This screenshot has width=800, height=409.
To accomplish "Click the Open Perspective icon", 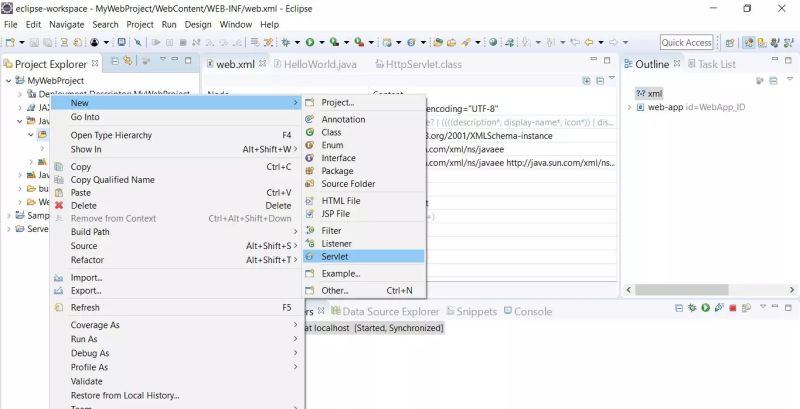I will (730, 43).
